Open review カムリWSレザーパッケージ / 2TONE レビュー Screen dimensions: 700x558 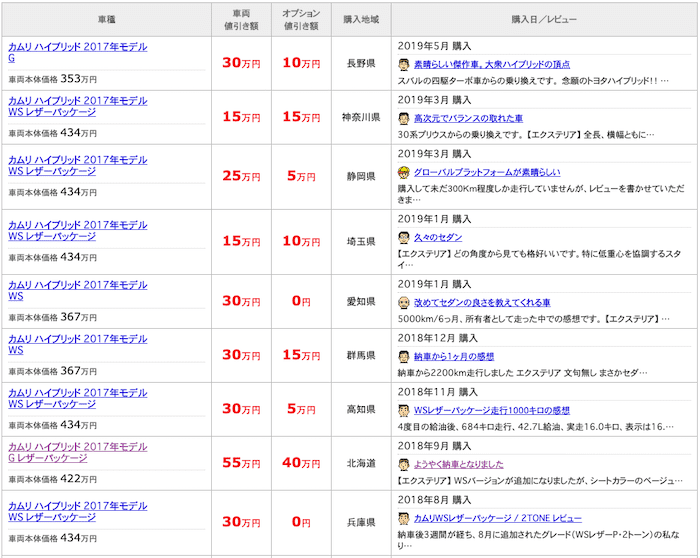point(498,519)
